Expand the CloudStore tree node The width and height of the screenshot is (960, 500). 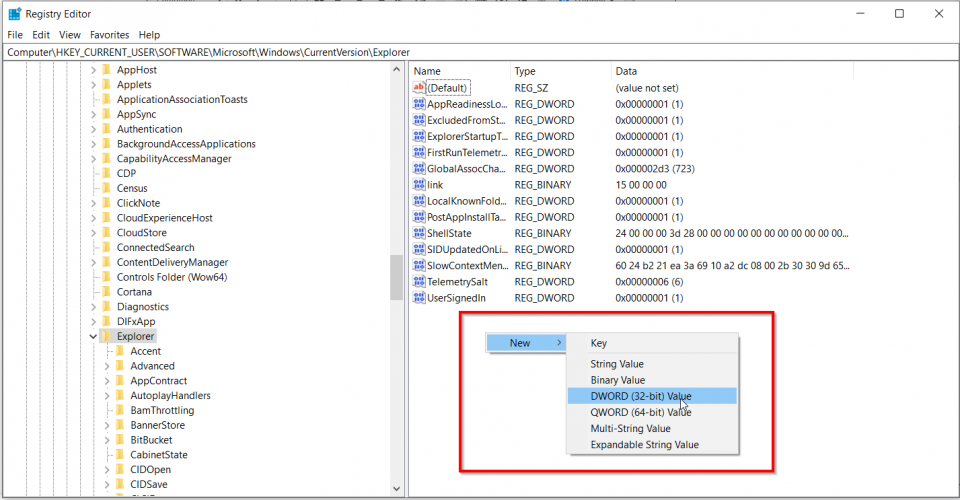click(x=93, y=233)
